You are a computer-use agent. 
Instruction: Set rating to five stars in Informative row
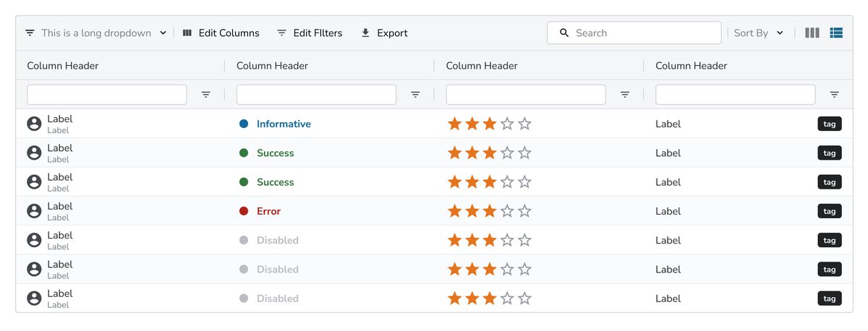pyautogui.click(x=525, y=124)
